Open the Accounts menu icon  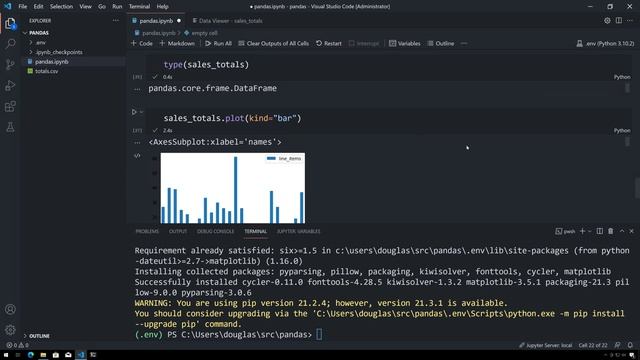[x=10, y=309]
